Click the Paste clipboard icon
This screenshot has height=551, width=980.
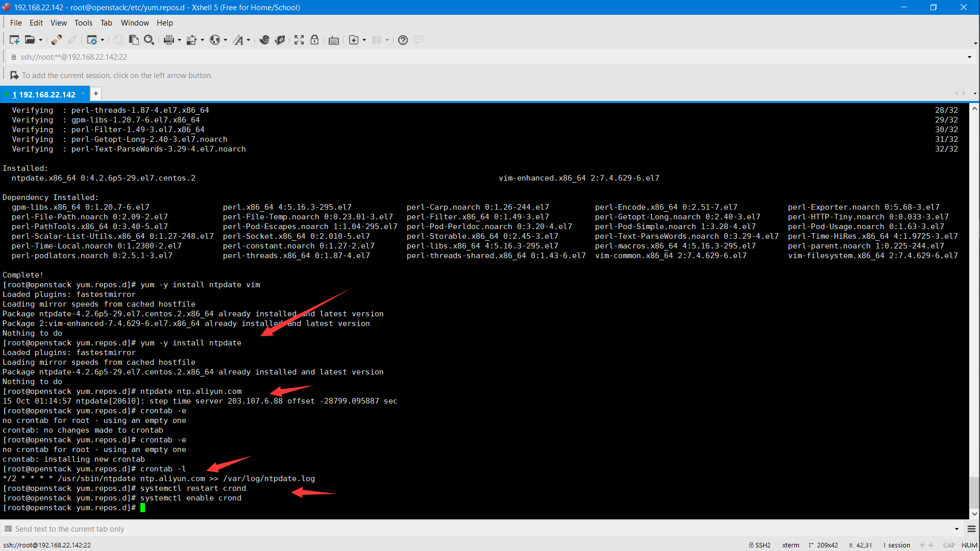pos(134,40)
